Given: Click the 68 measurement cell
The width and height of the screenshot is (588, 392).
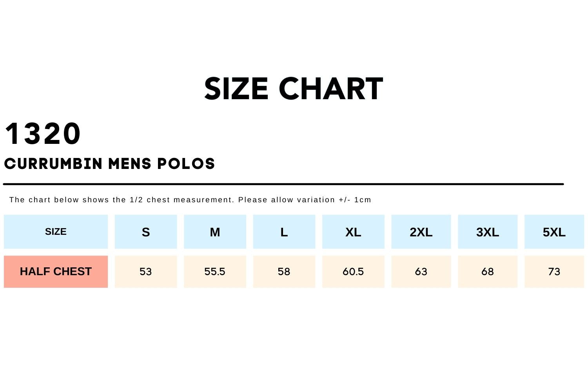Looking at the screenshot, I should [488, 272].
